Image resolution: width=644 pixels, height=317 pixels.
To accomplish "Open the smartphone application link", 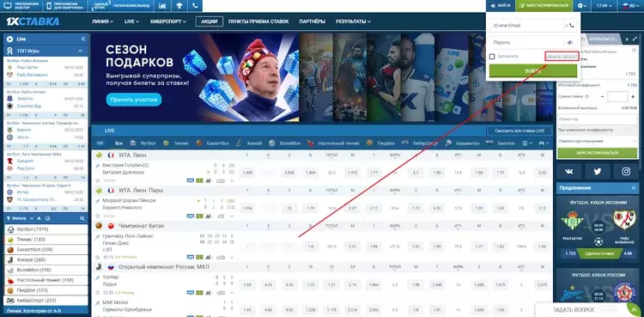I will click(64, 6).
